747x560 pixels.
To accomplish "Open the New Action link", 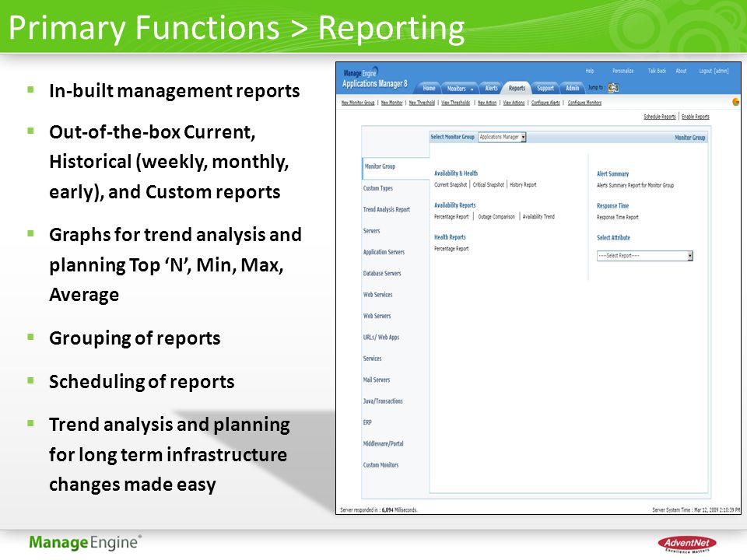I will pyautogui.click(x=487, y=103).
